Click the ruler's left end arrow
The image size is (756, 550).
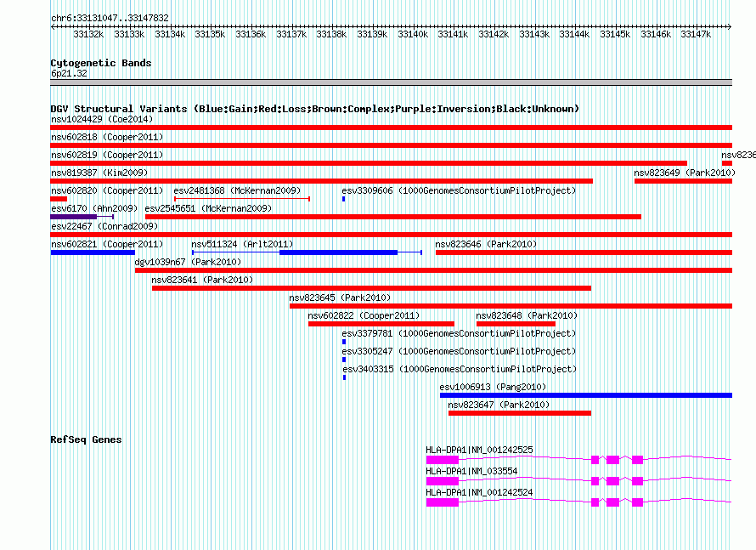(53, 26)
